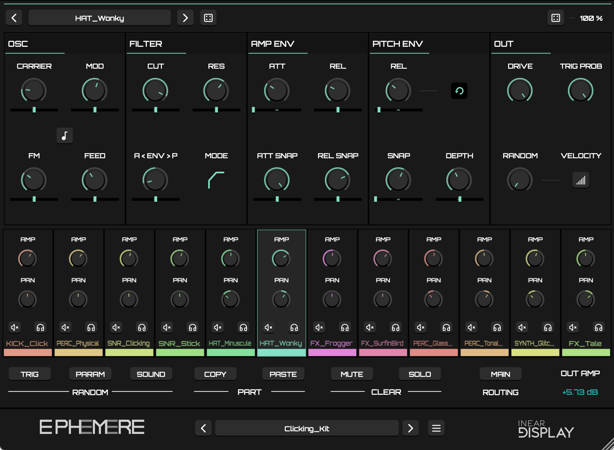Go to previous kit before Clicking_Kit
The height and width of the screenshot is (450, 614).
tap(203, 428)
